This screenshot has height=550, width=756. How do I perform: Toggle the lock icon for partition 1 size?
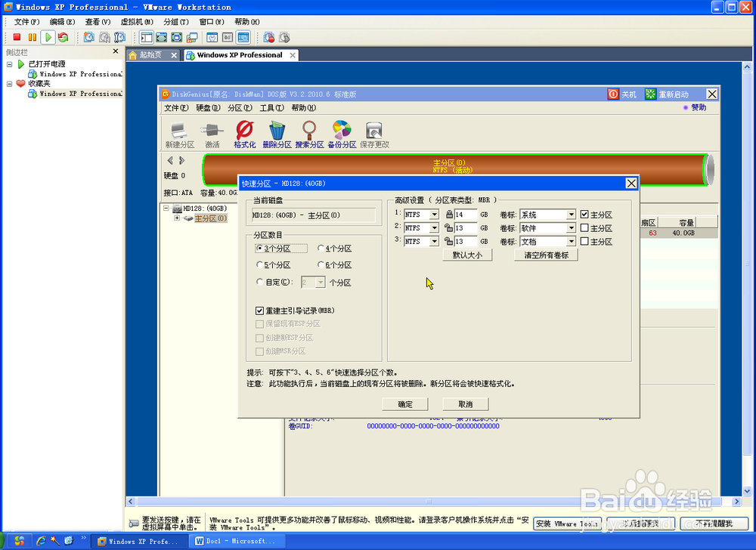click(x=449, y=215)
